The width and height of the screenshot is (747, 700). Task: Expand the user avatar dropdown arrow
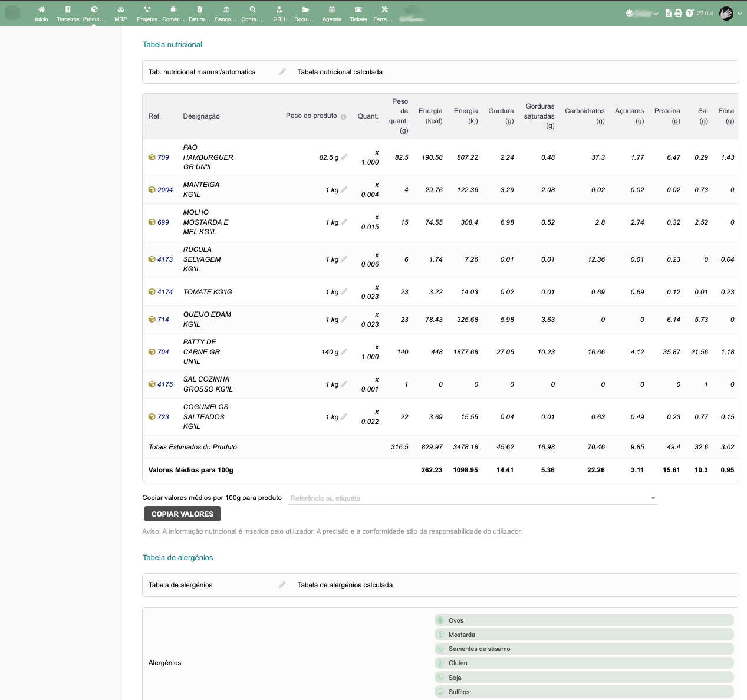tap(739, 14)
